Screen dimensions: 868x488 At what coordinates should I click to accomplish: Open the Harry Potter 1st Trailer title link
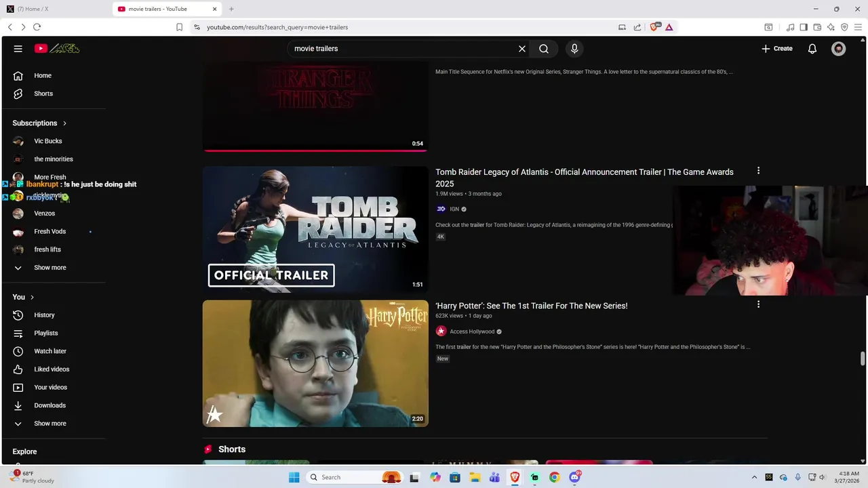[x=532, y=306]
